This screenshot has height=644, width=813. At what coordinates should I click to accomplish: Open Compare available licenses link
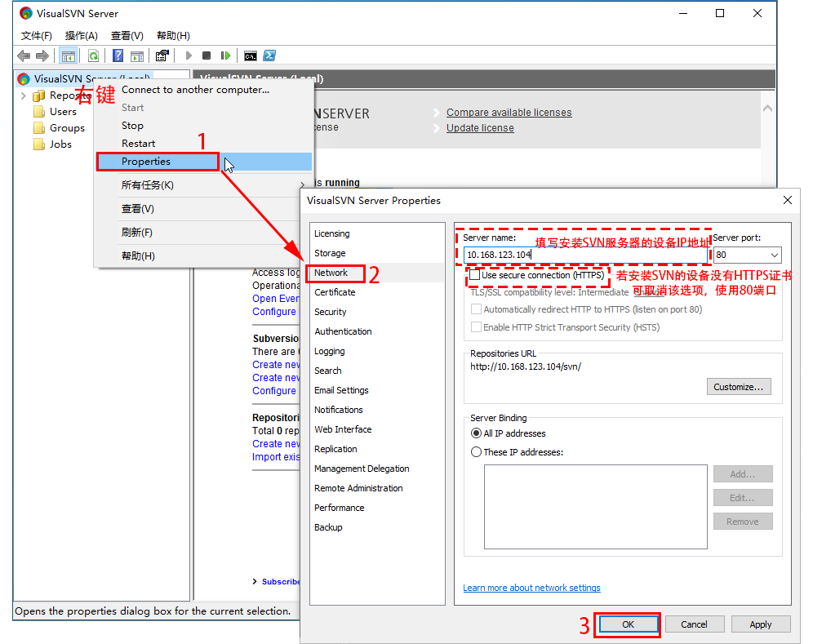(x=509, y=113)
